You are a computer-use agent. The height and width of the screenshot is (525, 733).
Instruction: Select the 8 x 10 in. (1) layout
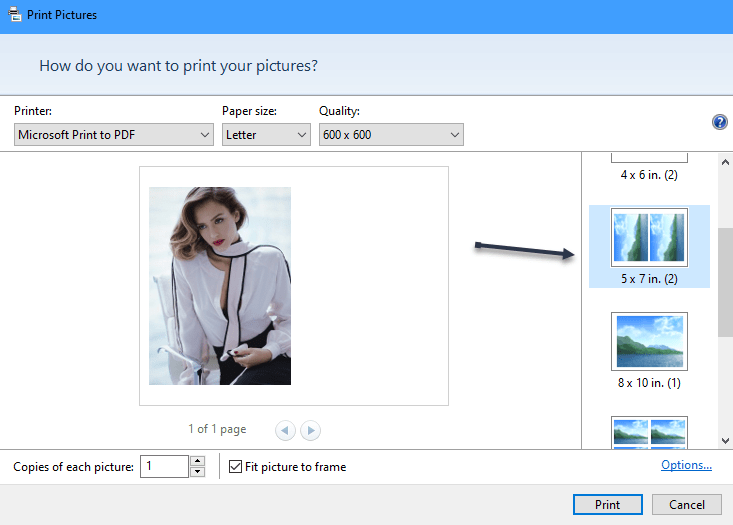(649, 350)
